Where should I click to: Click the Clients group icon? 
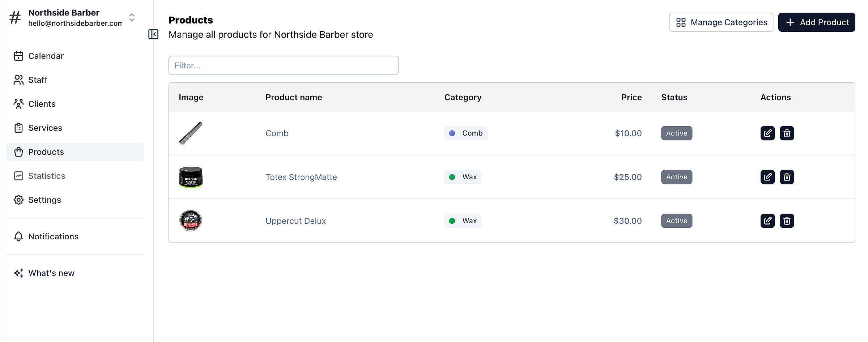18,104
